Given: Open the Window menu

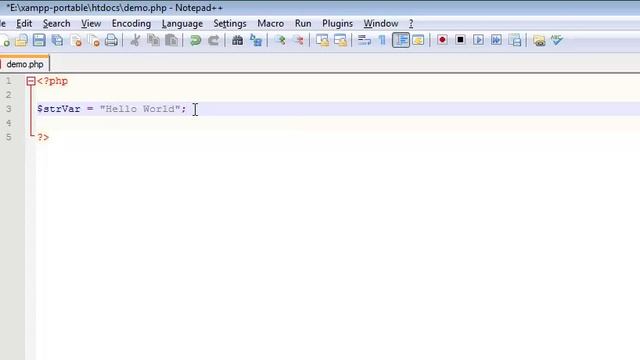Looking at the screenshot, I should pos(381,24).
